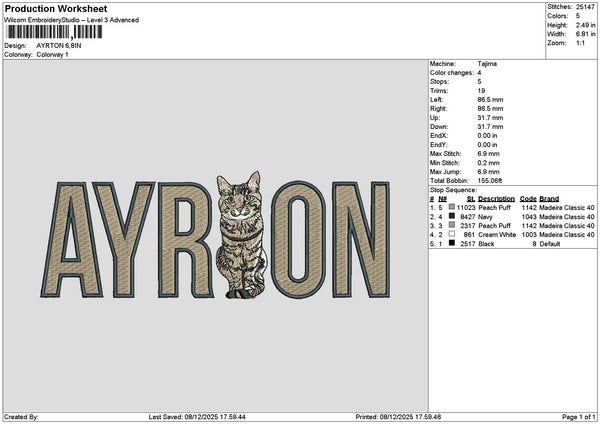Image resolution: width=600 pixels, height=424 pixels.
Task: Click the Peach Puff swatch in the 11023 row
Action: [452, 207]
